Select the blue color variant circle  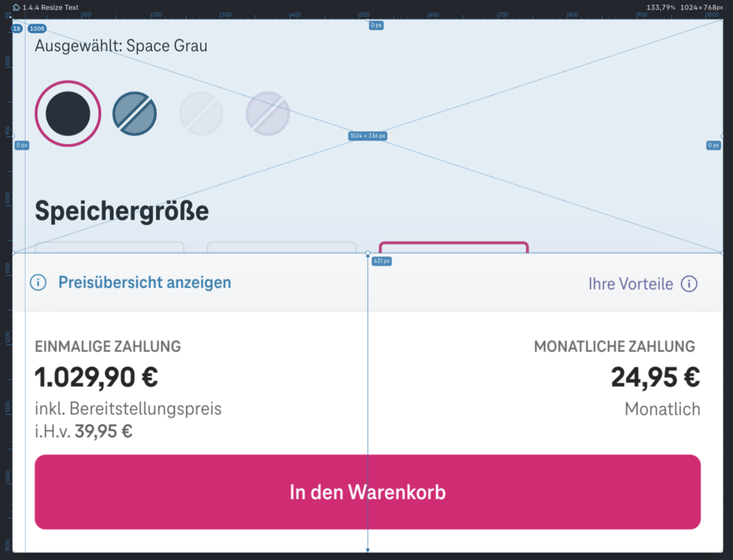tap(135, 114)
